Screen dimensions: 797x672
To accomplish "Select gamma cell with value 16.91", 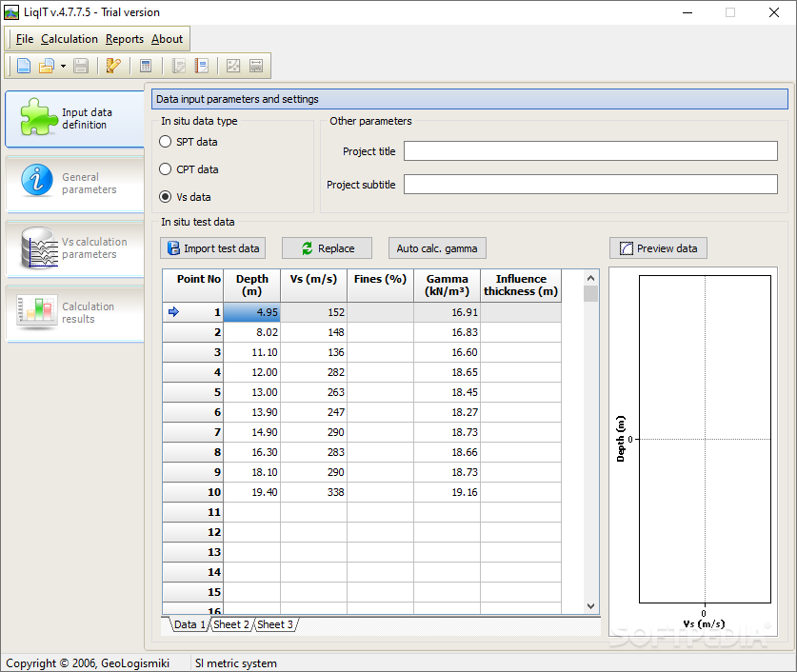I will point(448,312).
